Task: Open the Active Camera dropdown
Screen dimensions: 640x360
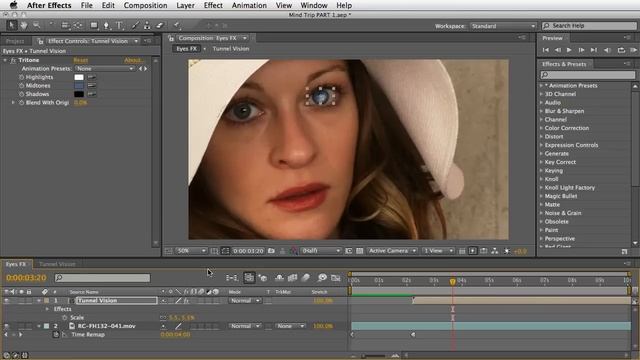Action: click(392, 251)
